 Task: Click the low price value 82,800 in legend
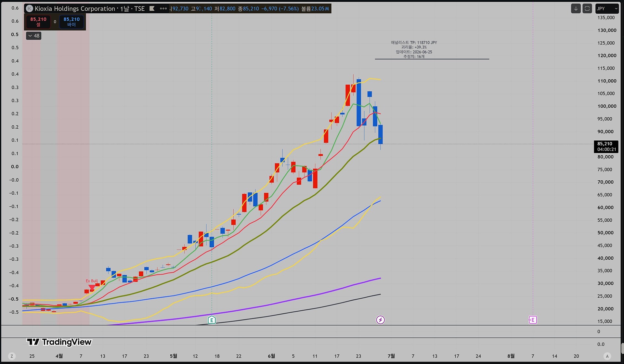click(x=227, y=9)
